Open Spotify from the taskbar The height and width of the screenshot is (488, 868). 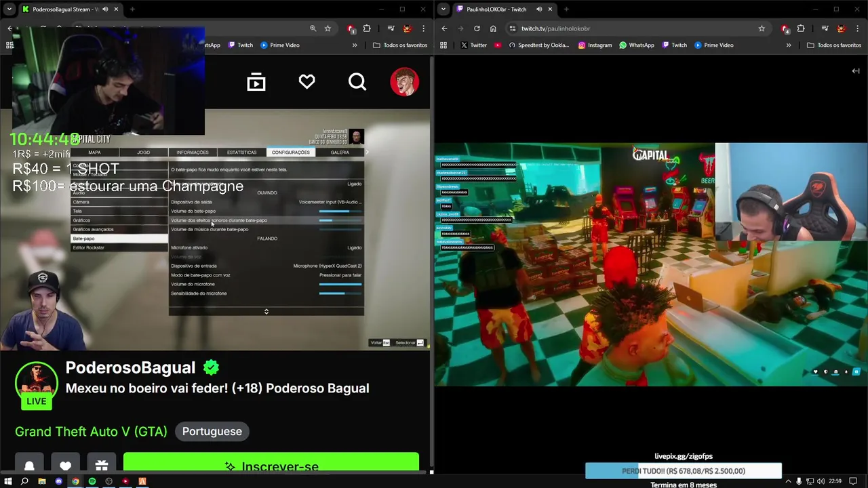pyautogui.click(x=92, y=481)
